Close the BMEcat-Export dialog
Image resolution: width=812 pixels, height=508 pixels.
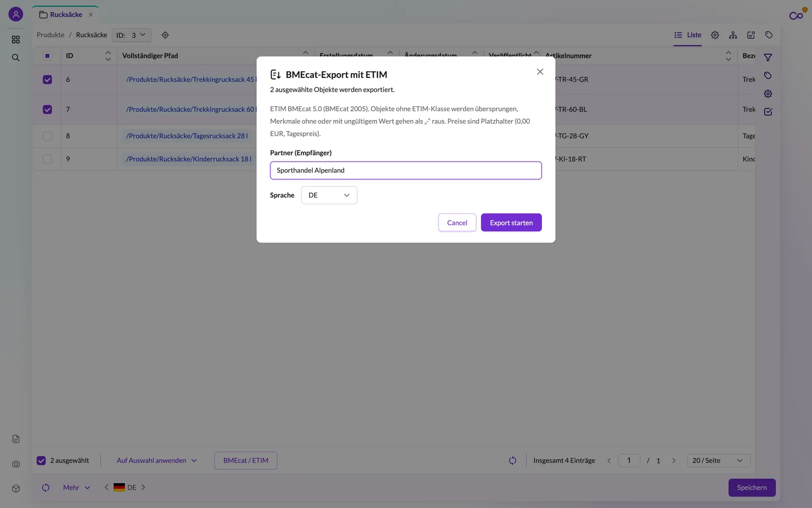tap(540, 72)
